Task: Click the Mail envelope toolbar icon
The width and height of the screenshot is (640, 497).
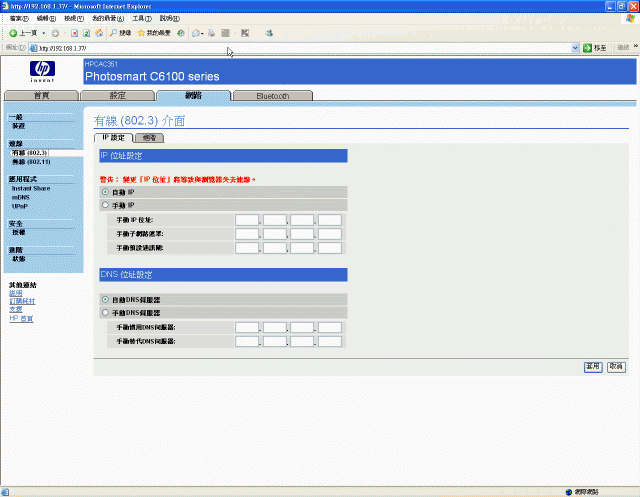Action: click(x=196, y=33)
